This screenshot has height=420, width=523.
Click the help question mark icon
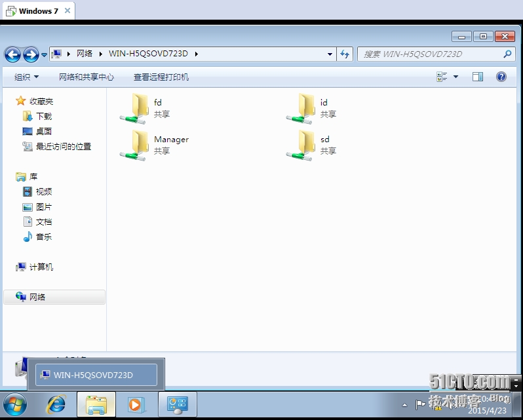pos(501,77)
